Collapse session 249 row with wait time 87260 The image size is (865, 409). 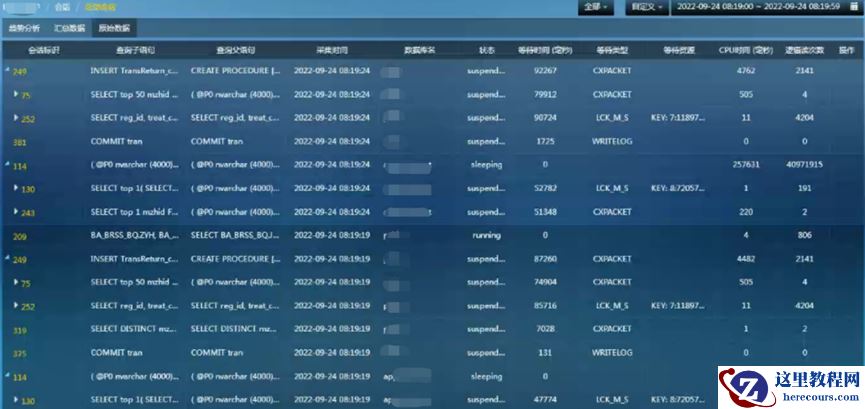[x=8, y=259]
